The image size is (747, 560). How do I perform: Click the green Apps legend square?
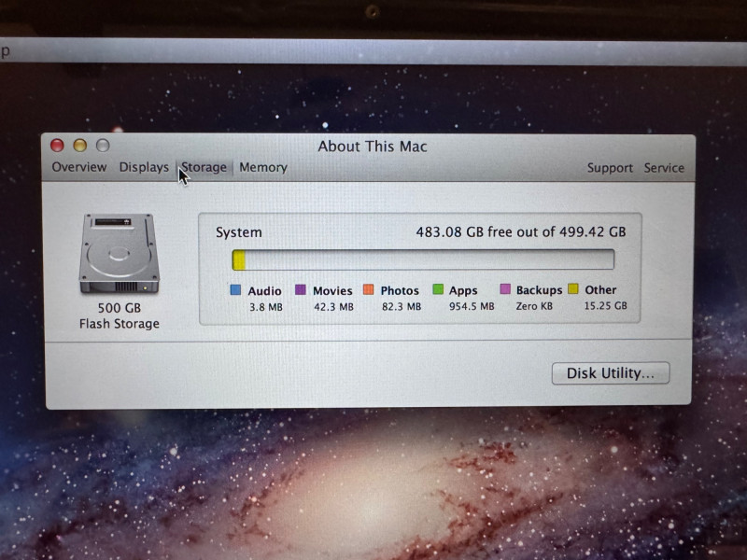[437, 290]
